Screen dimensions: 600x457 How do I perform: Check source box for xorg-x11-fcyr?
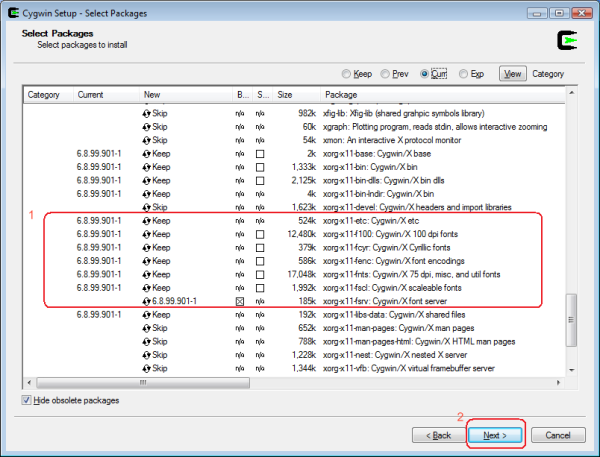coord(260,248)
